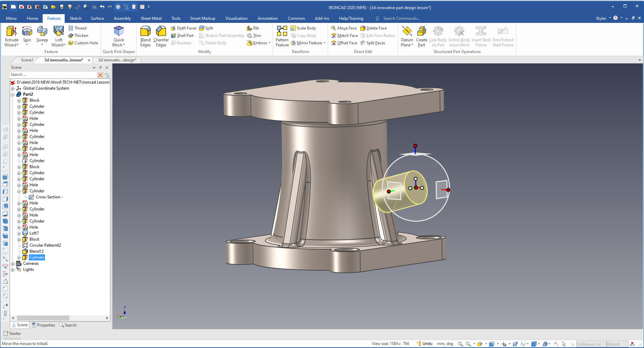Viewport: 644px width, 348px height.
Task: Click the Extrude Wizard tool icon
Action: [x=12, y=32]
